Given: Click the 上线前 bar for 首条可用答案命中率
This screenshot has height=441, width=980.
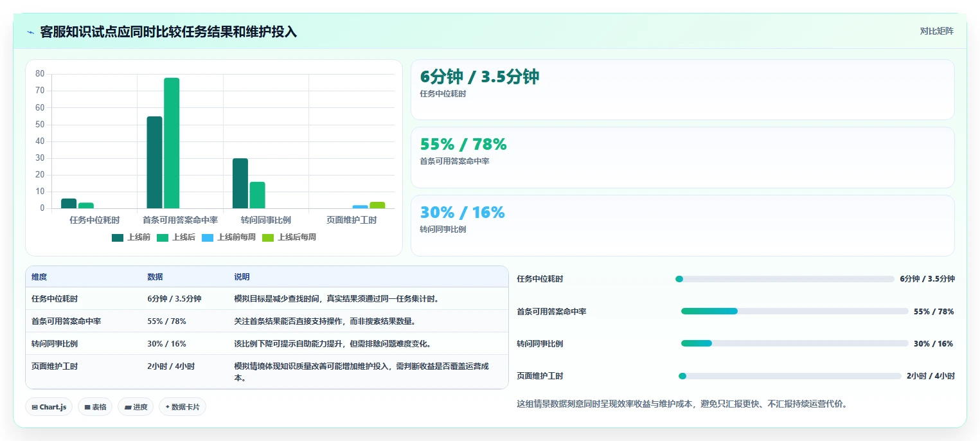Looking at the screenshot, I should coord(154,162).
